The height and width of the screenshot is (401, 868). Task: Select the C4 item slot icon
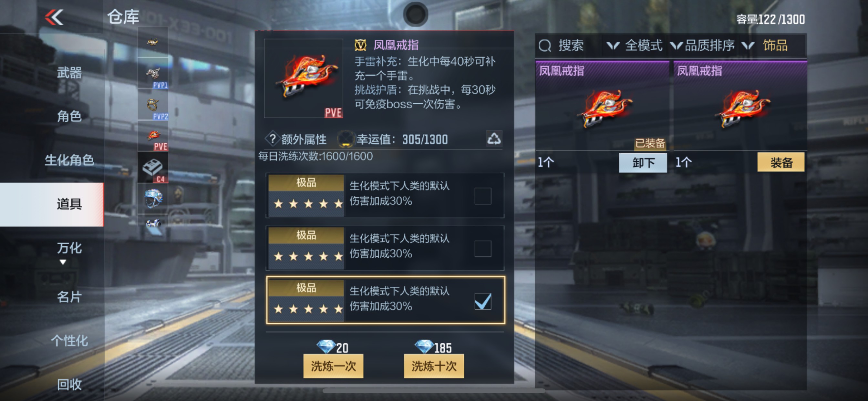153,168
